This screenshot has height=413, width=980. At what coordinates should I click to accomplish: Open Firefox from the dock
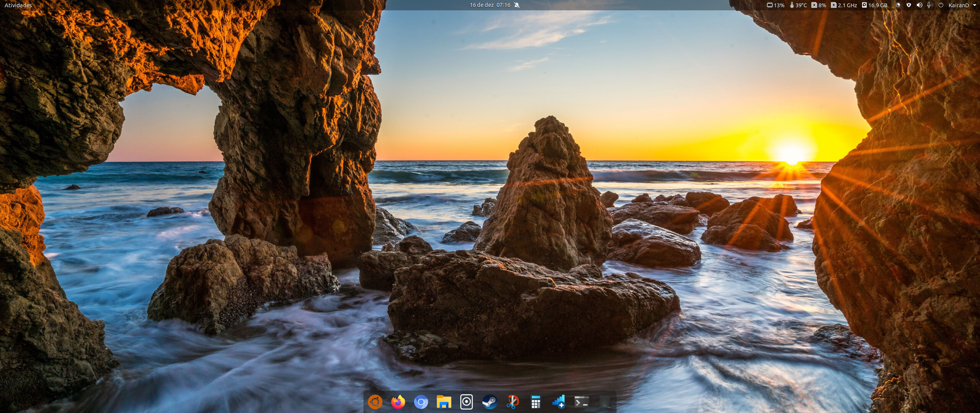(398, 402)
